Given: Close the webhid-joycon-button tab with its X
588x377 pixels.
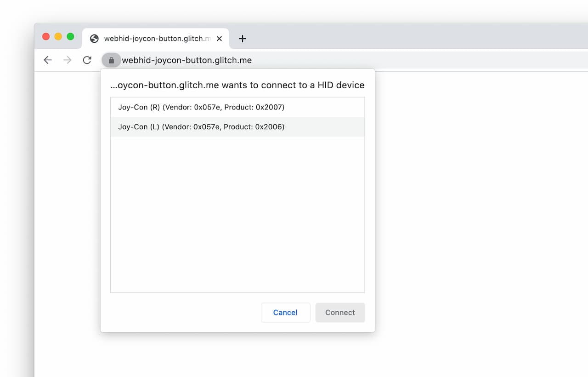Looking at the screenshot, I should pyautogui.click(x=219, y=39).
